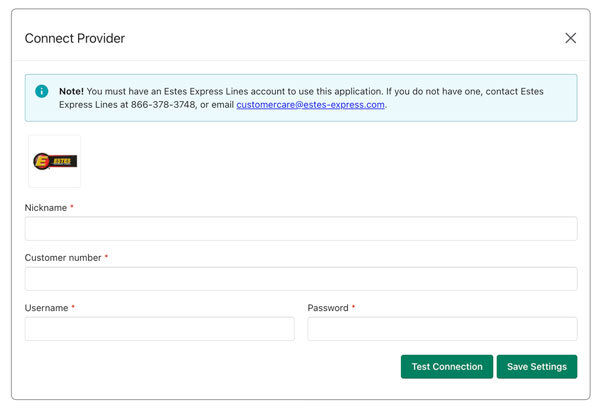Click the bold Note! text

pyautogui.click(x=71, y=91)
